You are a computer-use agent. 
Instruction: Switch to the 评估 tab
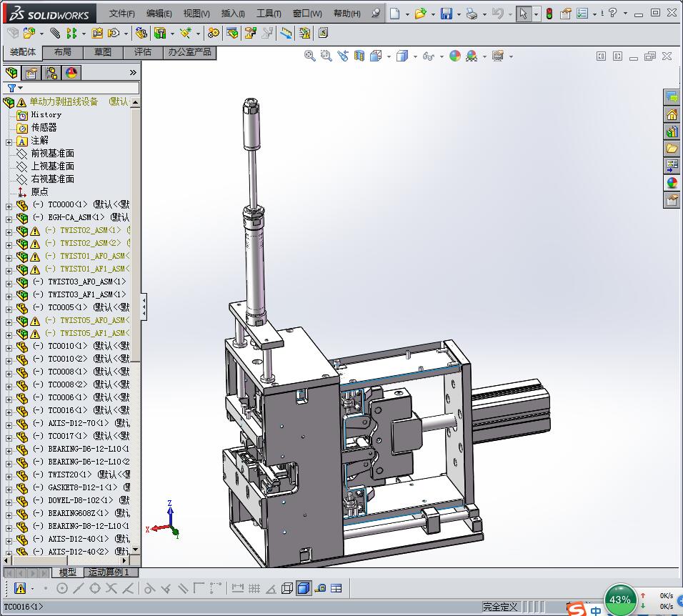[143, 52]
